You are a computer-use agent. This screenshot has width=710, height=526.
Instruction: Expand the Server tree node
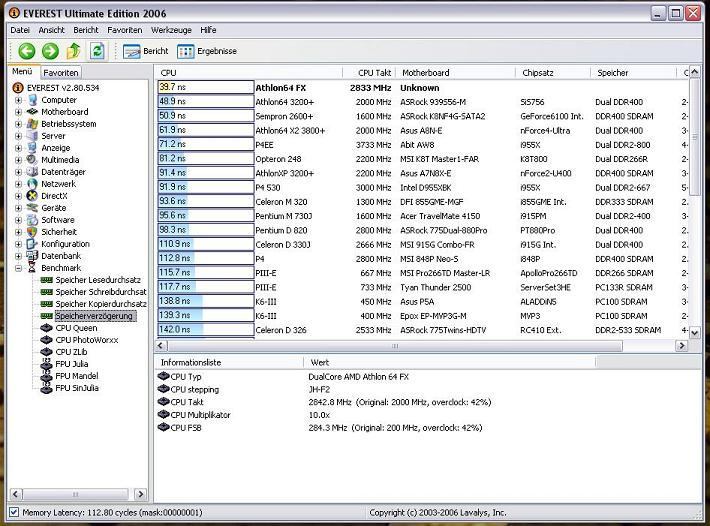click(x=19, y=136)
